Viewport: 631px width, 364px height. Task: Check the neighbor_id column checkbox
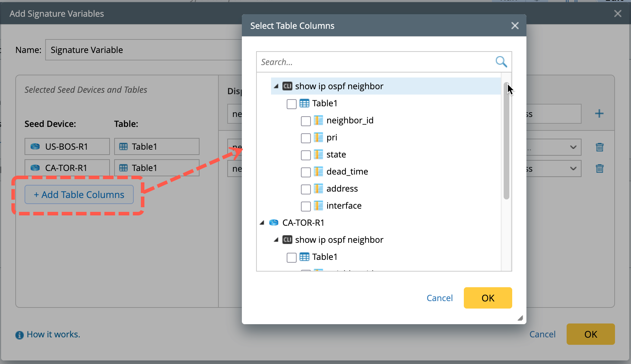coord(306,121)
